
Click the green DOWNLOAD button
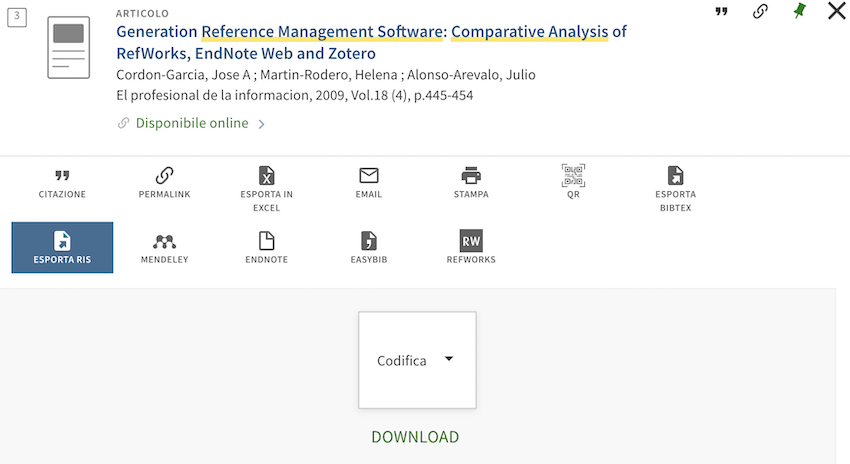[x=415, y=437]
